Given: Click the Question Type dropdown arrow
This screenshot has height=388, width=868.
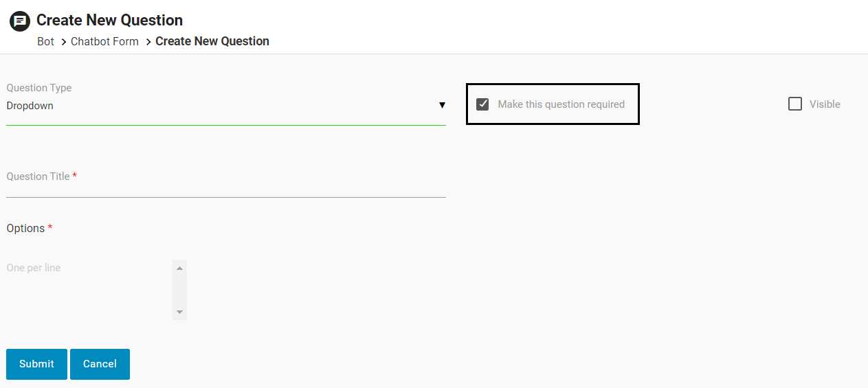Looking at the screenshot, I should [x=442, y=106].
